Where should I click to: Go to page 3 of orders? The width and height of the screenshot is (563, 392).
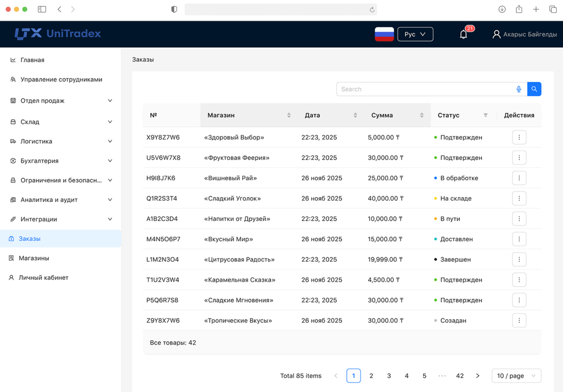[x=389, y=376]
